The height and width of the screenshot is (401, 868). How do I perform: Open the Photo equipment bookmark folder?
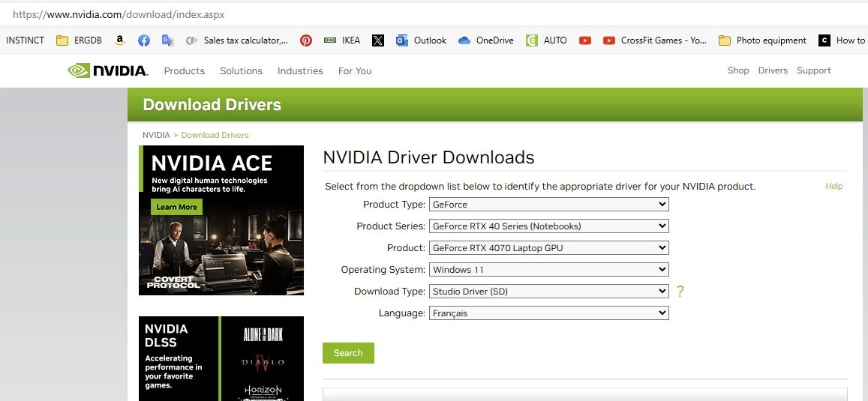coord(762,40)
